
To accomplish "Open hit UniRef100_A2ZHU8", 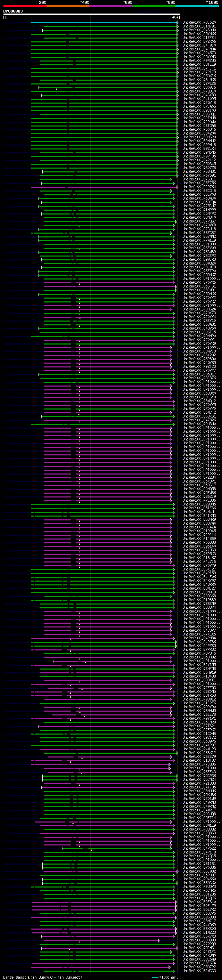I will [199, 118].
